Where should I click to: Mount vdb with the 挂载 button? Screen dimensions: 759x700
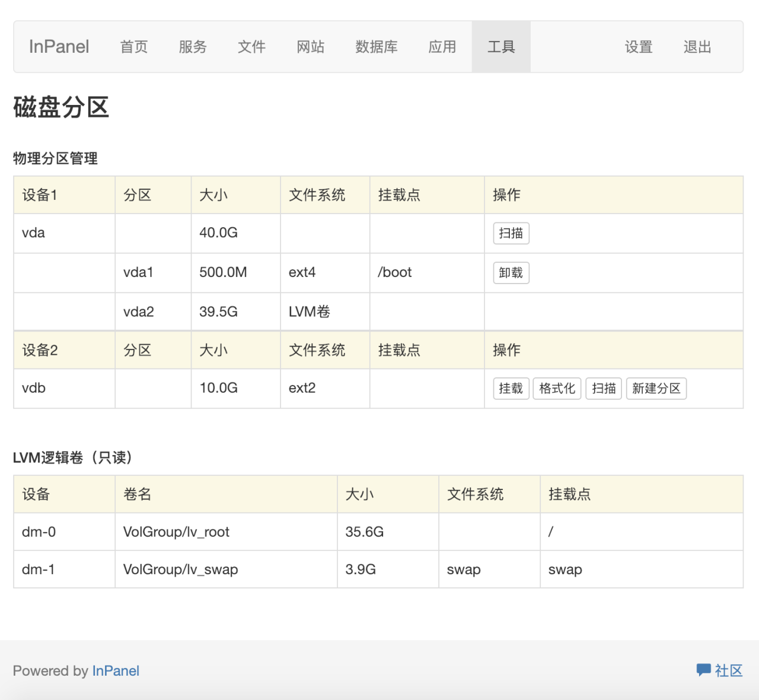511,389
